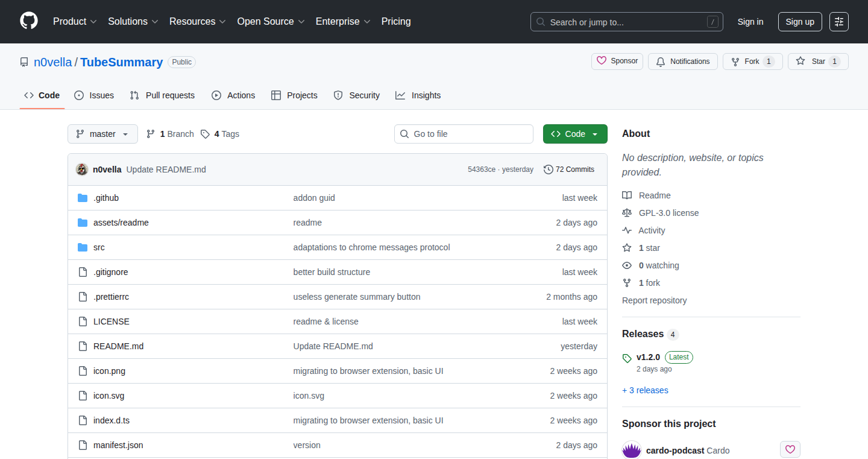Open the README.md file
This screenshot has height=459, width=868.
(x=118, y=346)
